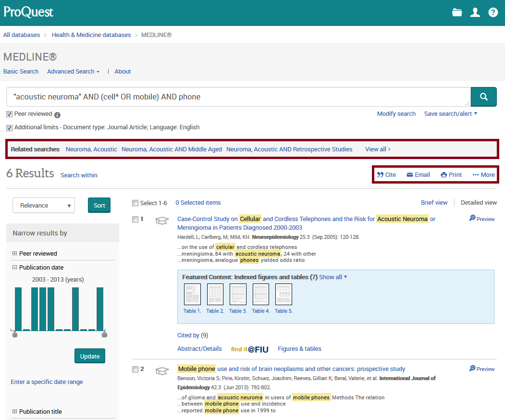This screenshot has width=505, height=420.
Task: Run the search using the magnifying glass button
Action: click(483, 97)
